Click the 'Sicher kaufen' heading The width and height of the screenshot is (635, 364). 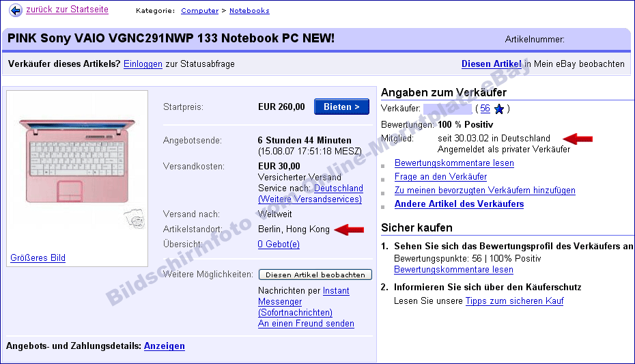417,228
